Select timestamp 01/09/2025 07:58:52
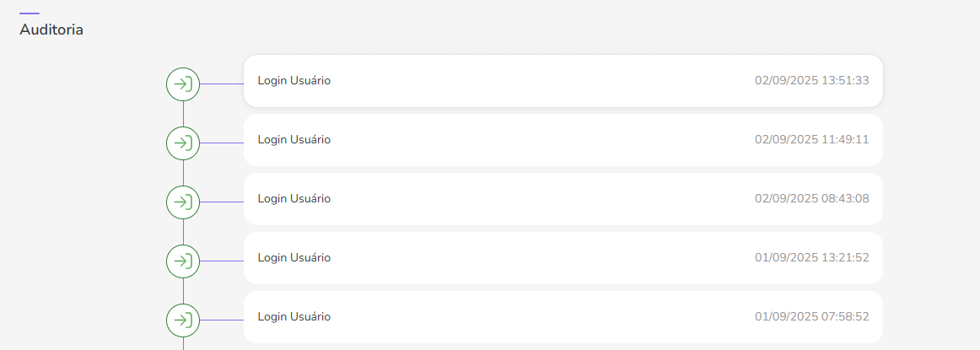Image resolution: width=980 pixels, height=350 pixels. click(x=811, y=317)
